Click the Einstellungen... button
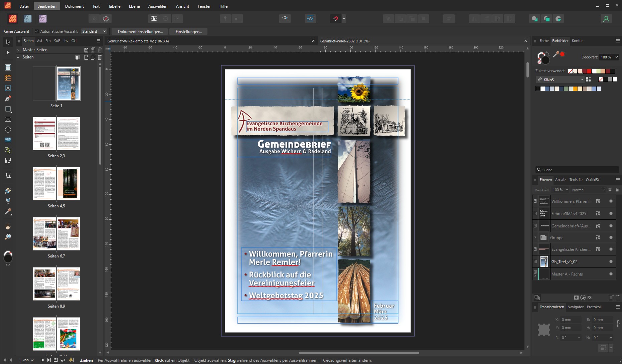 [x=189, y=31]
